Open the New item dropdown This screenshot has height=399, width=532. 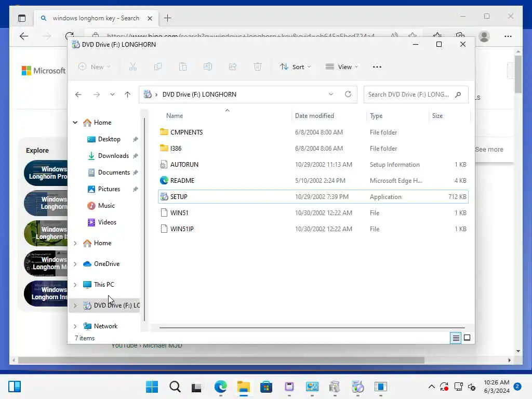coord(95,67)
